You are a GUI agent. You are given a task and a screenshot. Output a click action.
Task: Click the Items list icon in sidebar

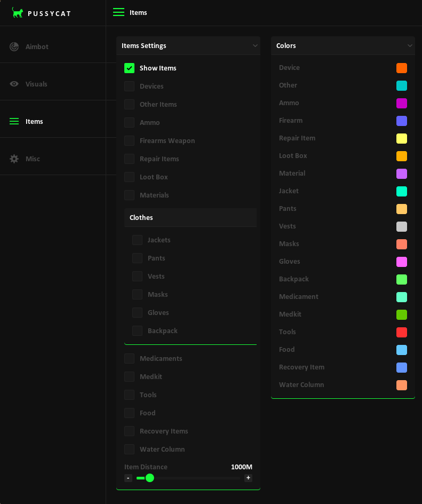(x=14, y=122)
